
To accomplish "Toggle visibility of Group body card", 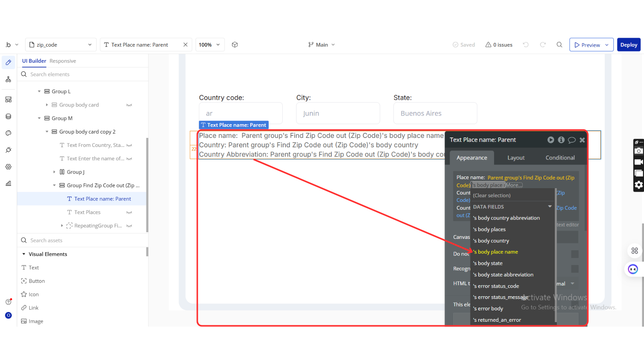I will [x=129, y=105].
